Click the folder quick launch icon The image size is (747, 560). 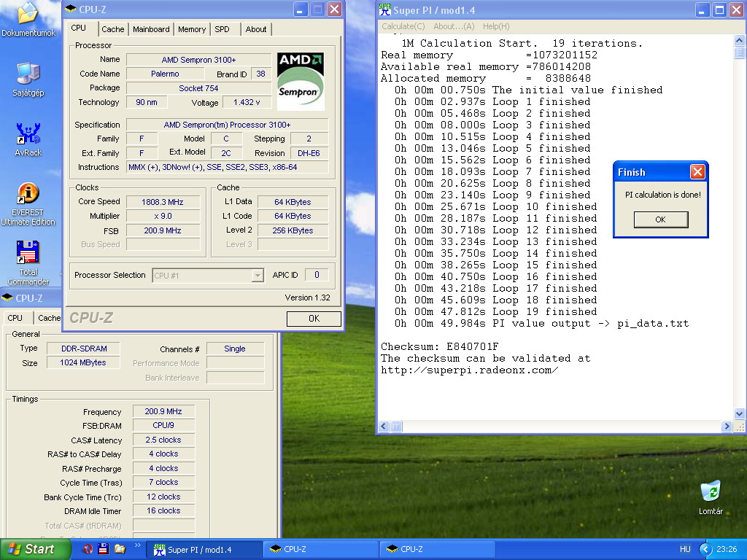coord(120,549)
